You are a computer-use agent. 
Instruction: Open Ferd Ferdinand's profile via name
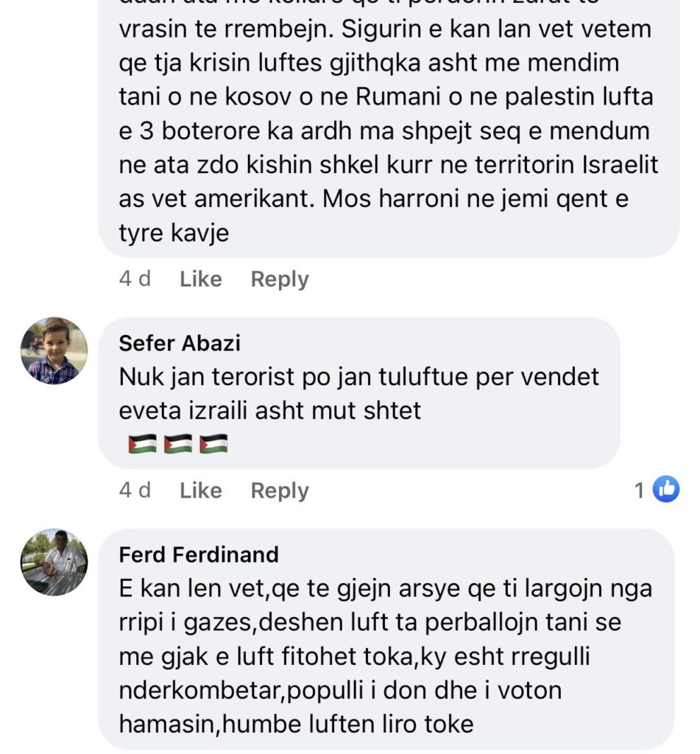click(199, 554)
